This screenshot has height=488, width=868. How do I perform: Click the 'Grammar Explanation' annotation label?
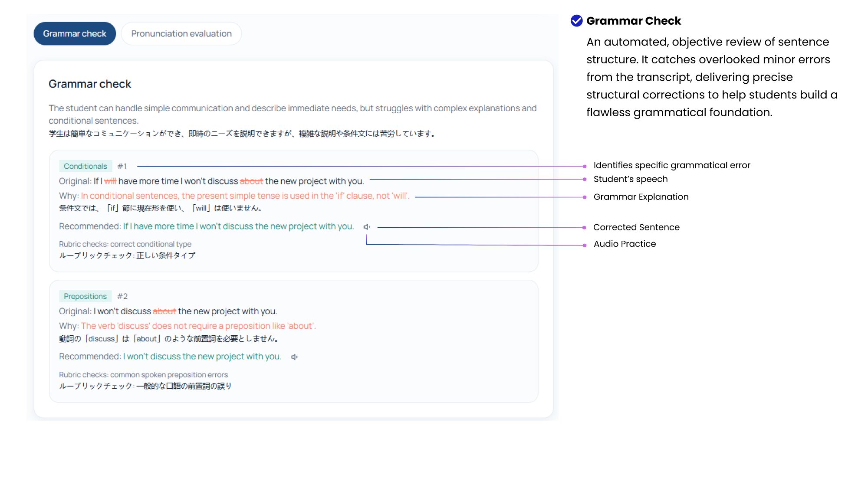[x=641, y=197]
